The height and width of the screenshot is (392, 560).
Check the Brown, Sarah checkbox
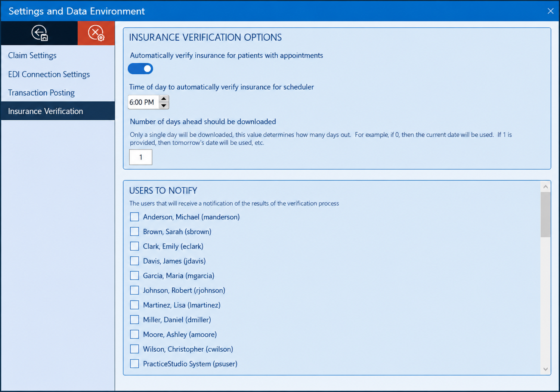point(134,232)
